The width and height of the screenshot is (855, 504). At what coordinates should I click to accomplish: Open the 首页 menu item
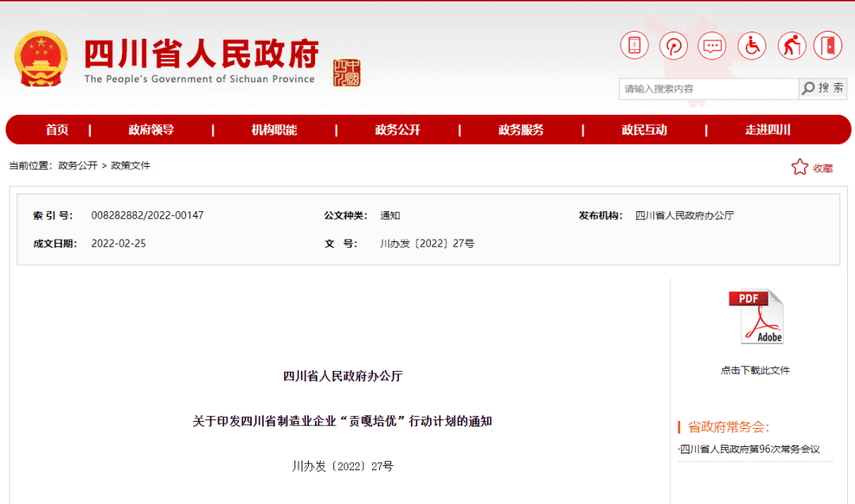click(57, 130)
